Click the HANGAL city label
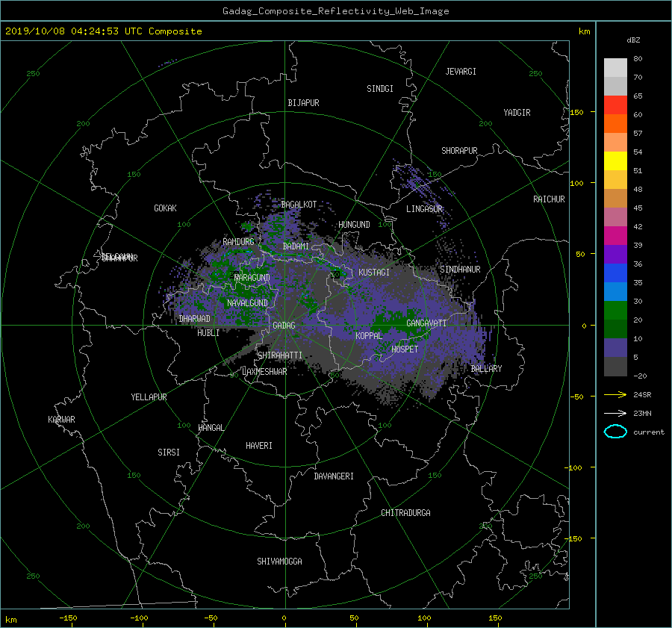This screenshot has height=628, width=672. point(211,428)
